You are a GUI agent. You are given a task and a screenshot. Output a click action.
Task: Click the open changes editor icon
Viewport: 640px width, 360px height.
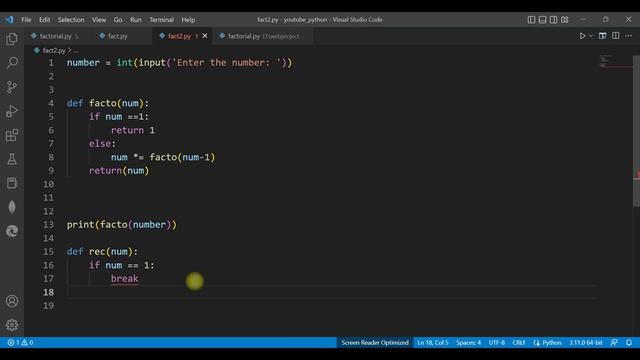tap(602, 36)
